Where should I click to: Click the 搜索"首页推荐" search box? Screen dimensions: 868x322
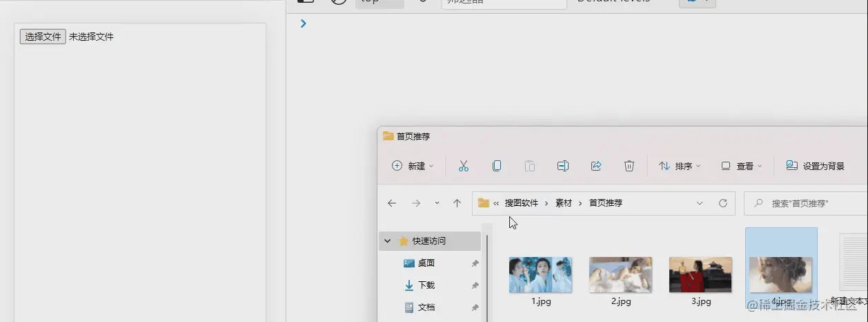(x=806, y=203)
